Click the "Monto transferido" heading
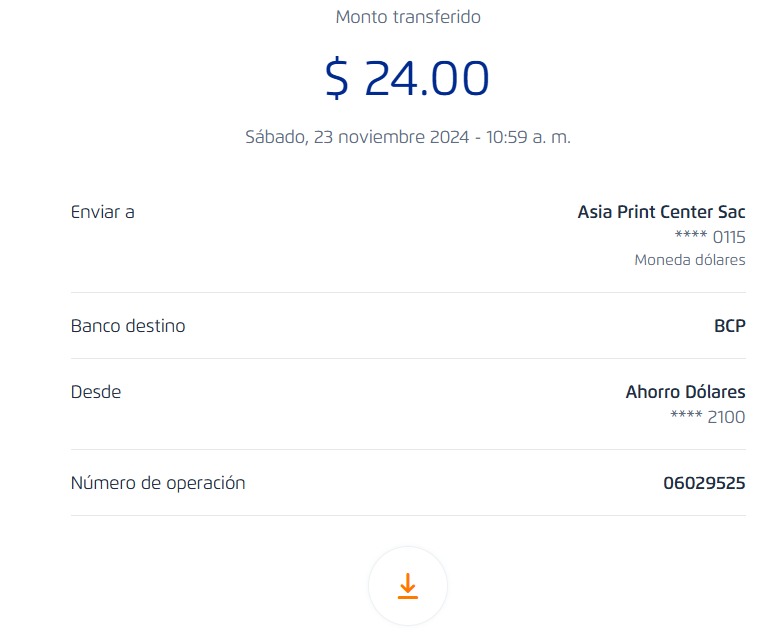 (408, 17)
